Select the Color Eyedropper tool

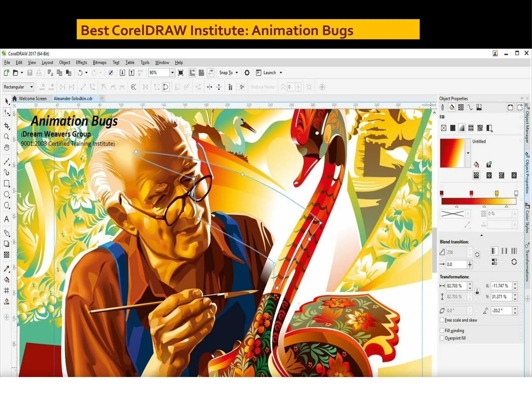pyautogui.click(x=6, y=268)
